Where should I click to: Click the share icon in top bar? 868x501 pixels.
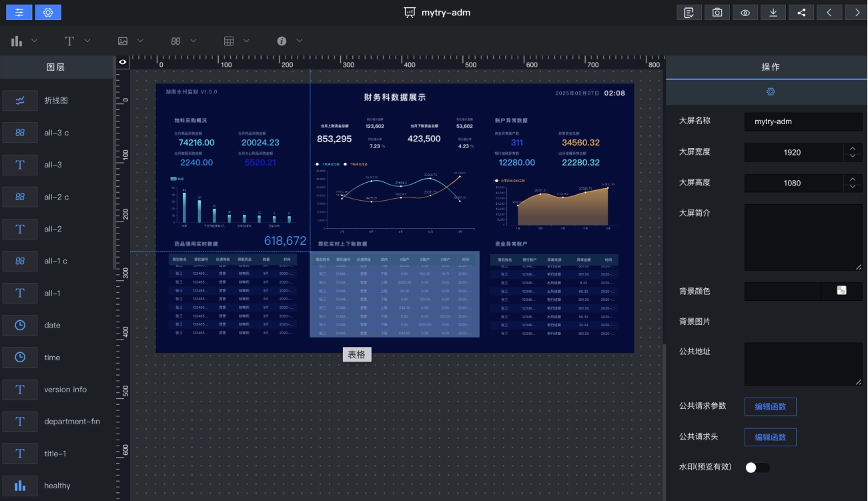(801, 12)
